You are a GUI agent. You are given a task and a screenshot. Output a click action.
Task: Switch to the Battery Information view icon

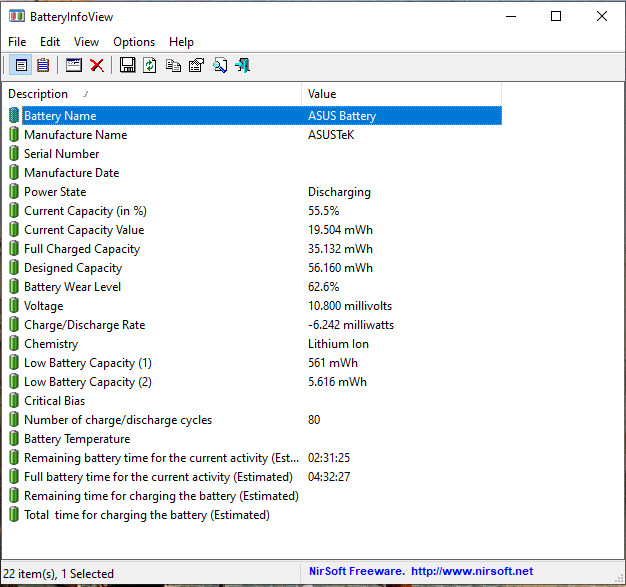(x=21, y=65)
